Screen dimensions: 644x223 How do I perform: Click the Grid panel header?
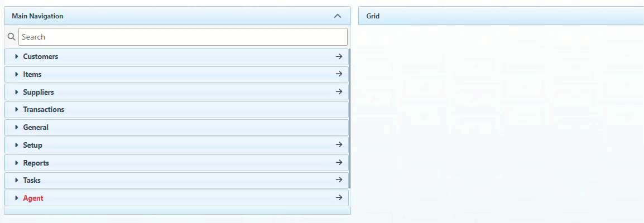click(x=501, y=16)
